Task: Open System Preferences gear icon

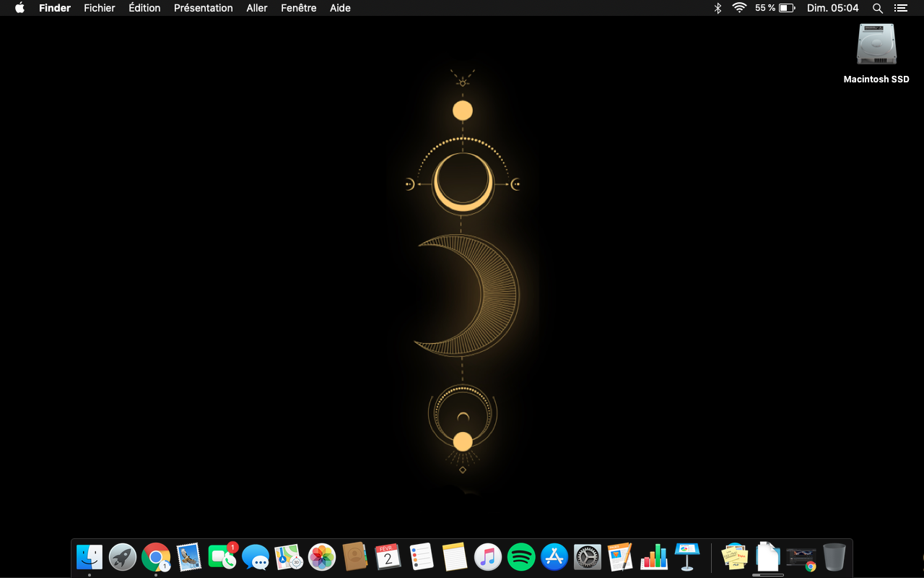Action: [x=588, y=557]
